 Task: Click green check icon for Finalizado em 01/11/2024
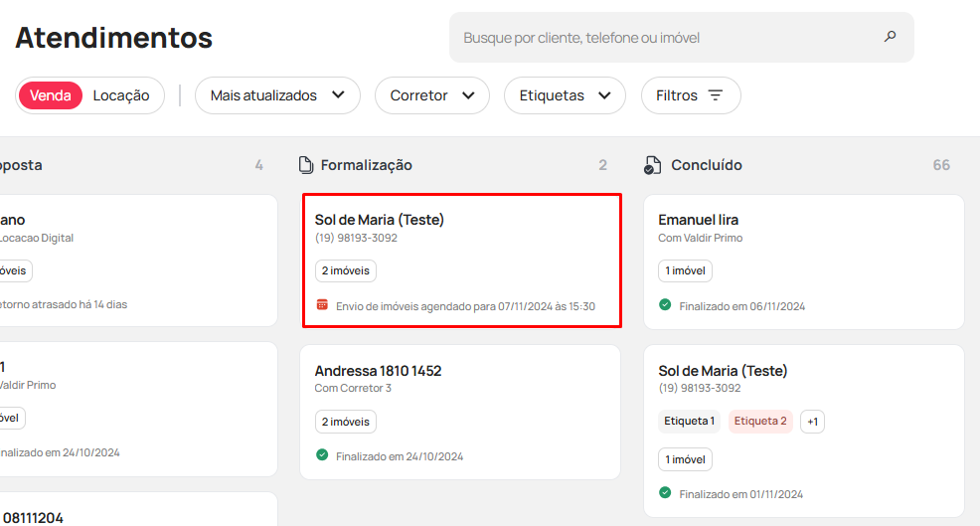pyautogui.click(x=665, y=493)
